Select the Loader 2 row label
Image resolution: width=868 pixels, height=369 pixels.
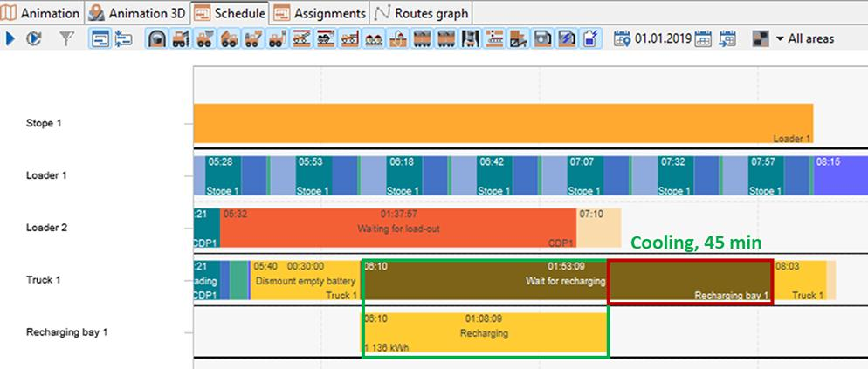coord(46,228)
